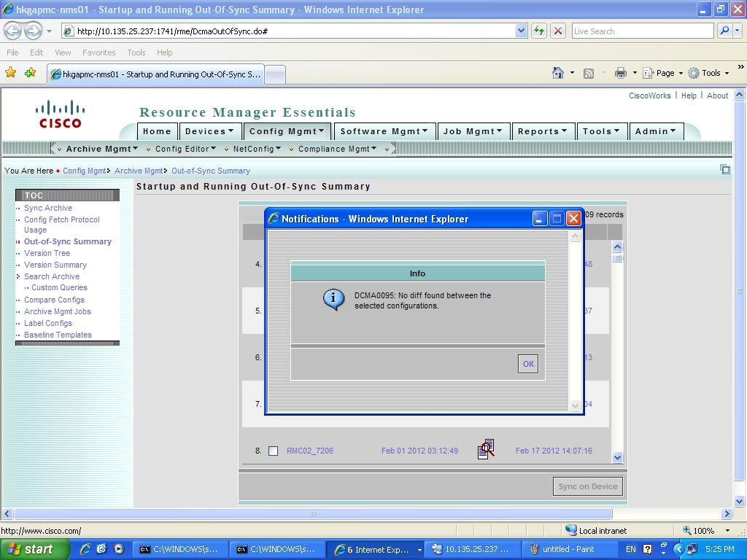Click the Home house icon in toolbar

(x=558, y=73)
